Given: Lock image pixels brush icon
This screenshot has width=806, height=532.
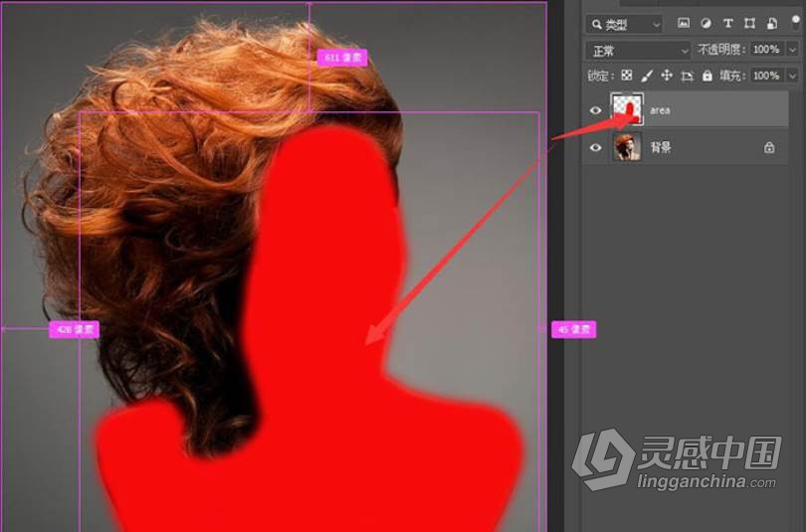Looking at the screenshot, I should 647,76.
